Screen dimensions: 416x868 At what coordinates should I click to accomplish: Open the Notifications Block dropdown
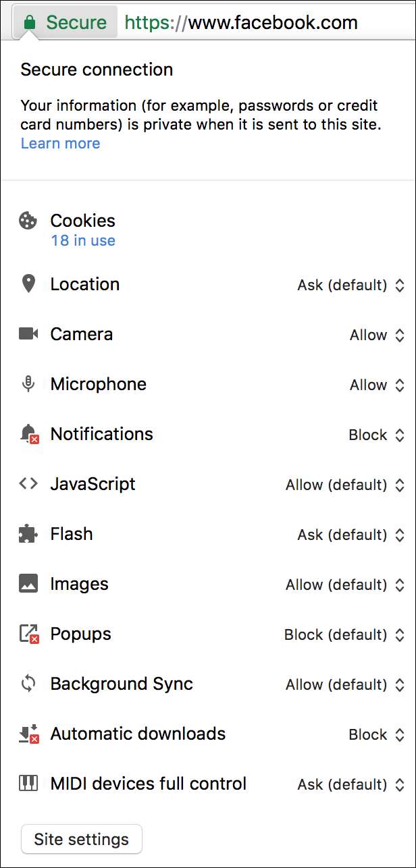coord(376,435)
